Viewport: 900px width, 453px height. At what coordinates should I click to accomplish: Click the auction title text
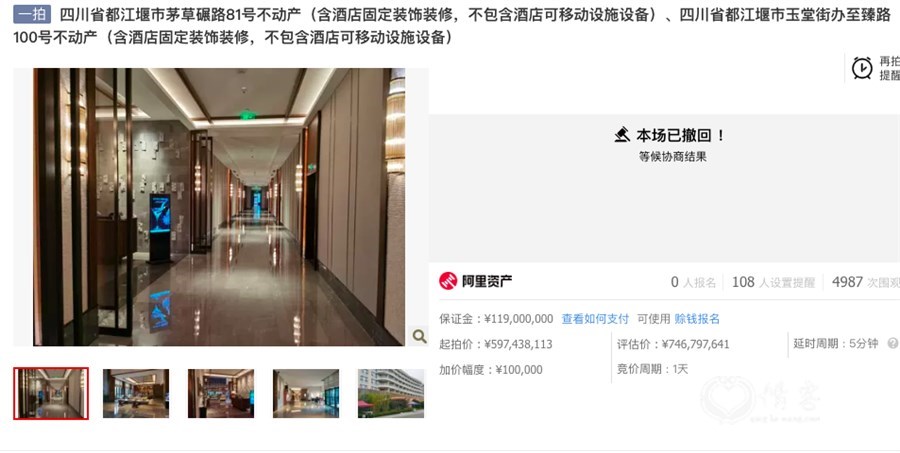coord(453,26)
